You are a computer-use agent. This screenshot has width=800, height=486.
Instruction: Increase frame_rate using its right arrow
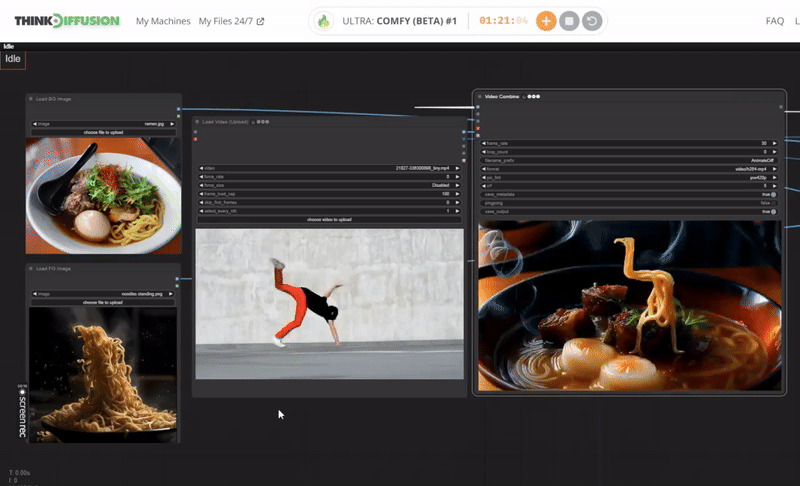774,143
